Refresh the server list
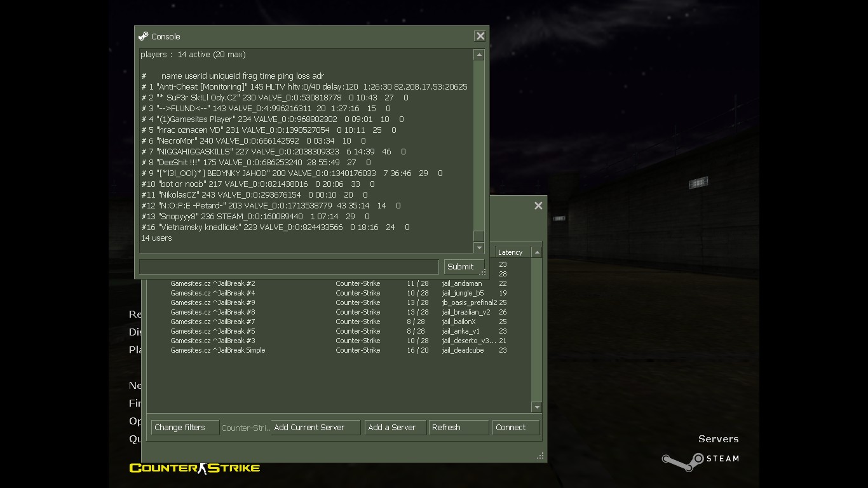 (x=459, y=428)
